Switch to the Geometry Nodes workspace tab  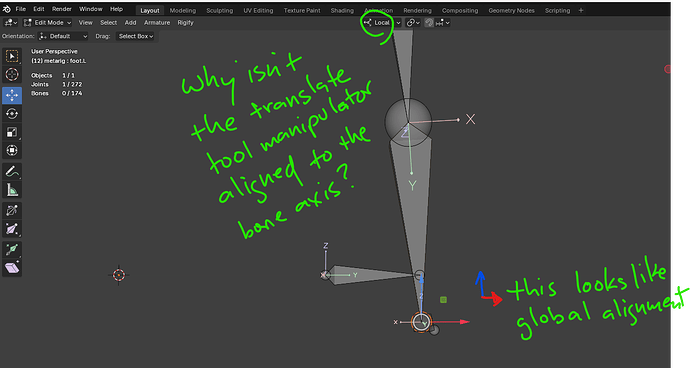(x=511, y=11)
